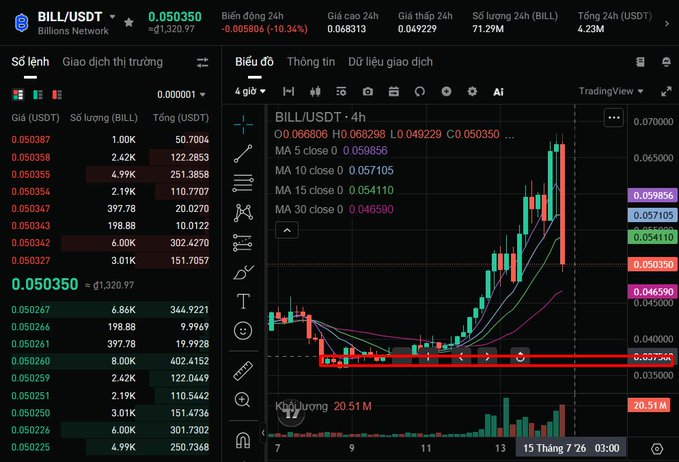Collapse the drawing toolbar side arrow
The width and height of the screenshot is (679, 462).
coord(263,433)
